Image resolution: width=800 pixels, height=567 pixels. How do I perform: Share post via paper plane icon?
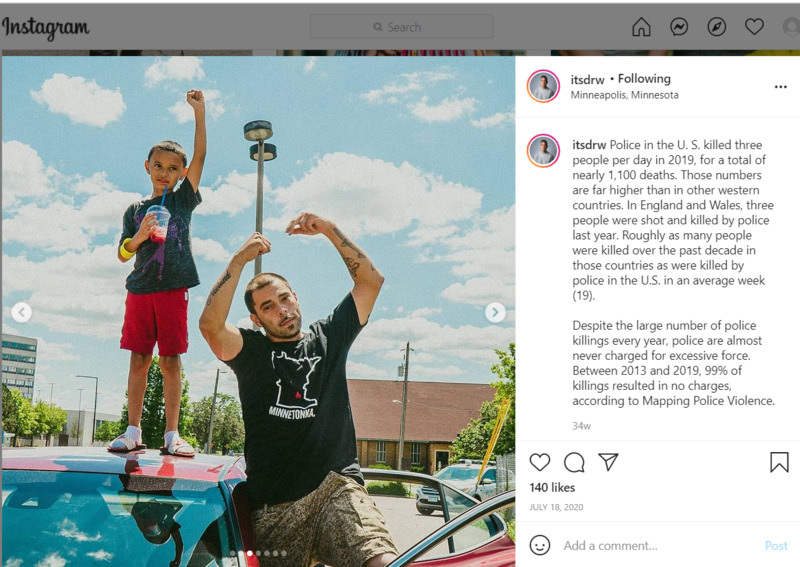pyautogui.click(x=608, y=461)
